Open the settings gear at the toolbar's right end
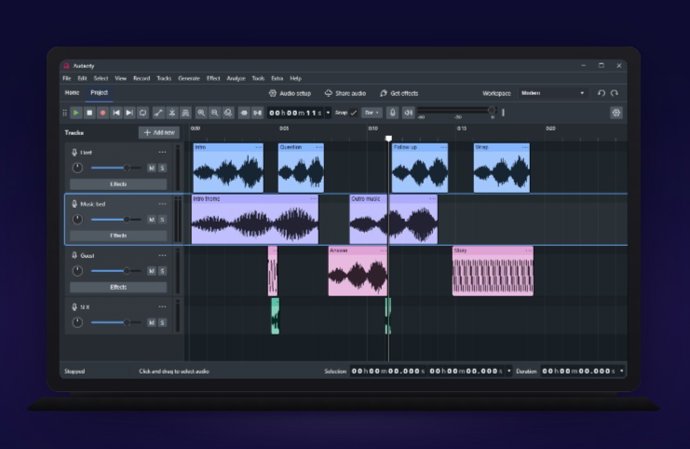This screenshot has height=449, width=690. pyautogui.click(x=616, y=113)
